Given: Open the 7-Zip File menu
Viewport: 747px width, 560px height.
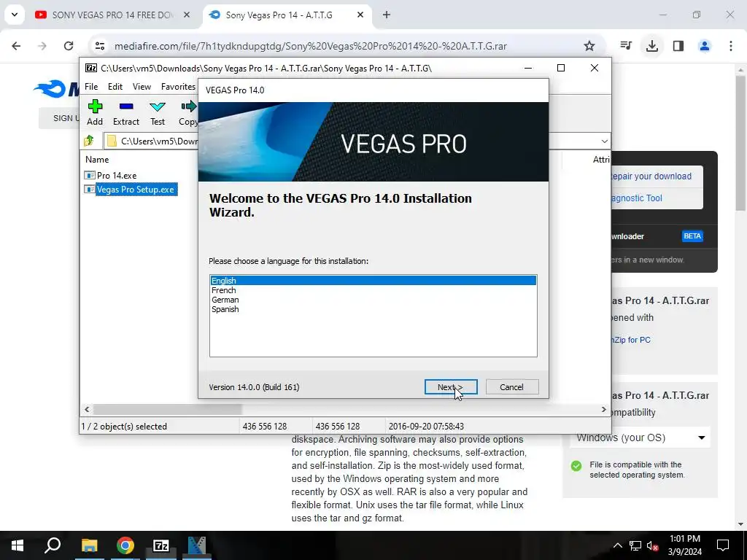Looking at the screenshot, I should point(91,87).
